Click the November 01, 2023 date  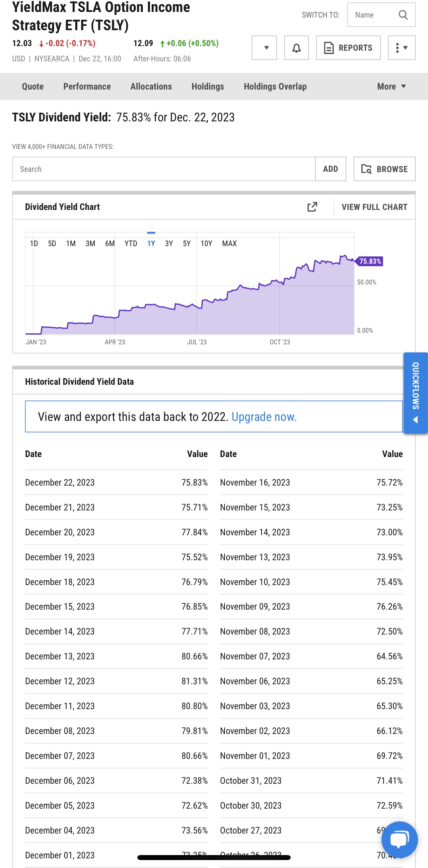255,756
